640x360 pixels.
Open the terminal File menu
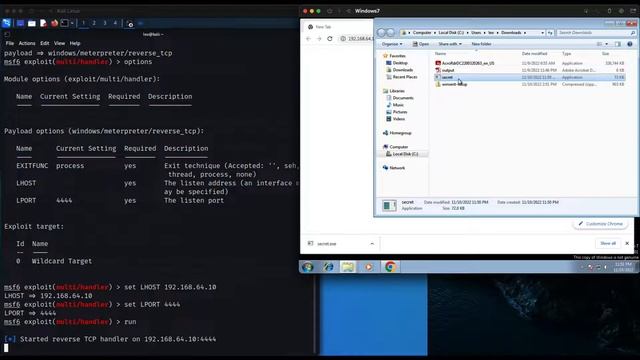coord(10,43)
